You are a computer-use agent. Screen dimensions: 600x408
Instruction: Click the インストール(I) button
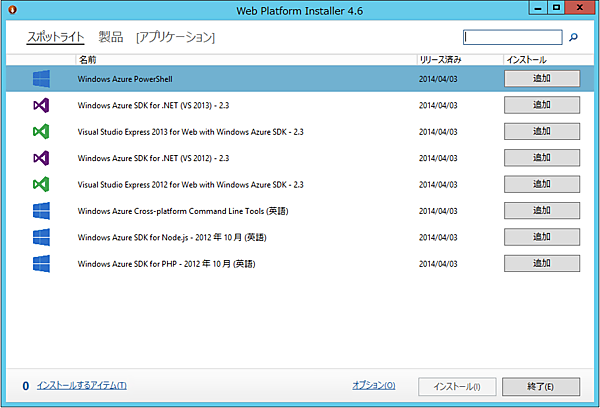point(457,387)
